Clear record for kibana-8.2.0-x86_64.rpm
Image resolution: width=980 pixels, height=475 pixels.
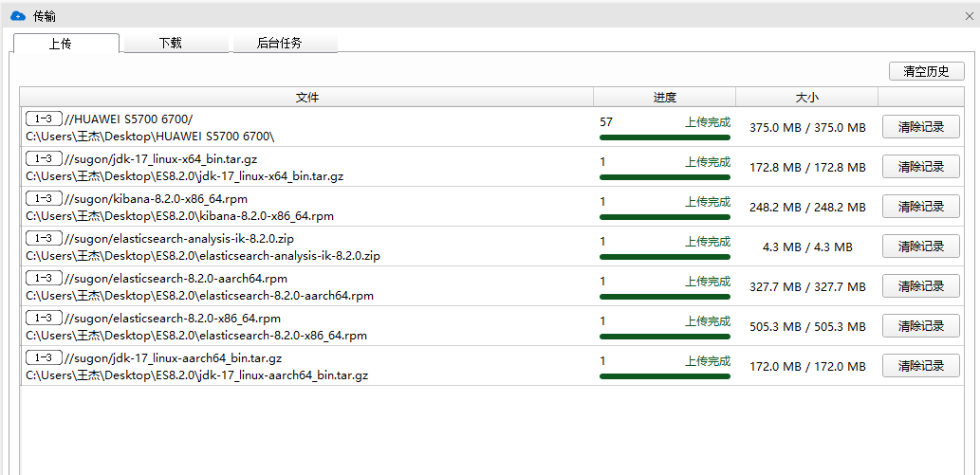tap(920, 207)
